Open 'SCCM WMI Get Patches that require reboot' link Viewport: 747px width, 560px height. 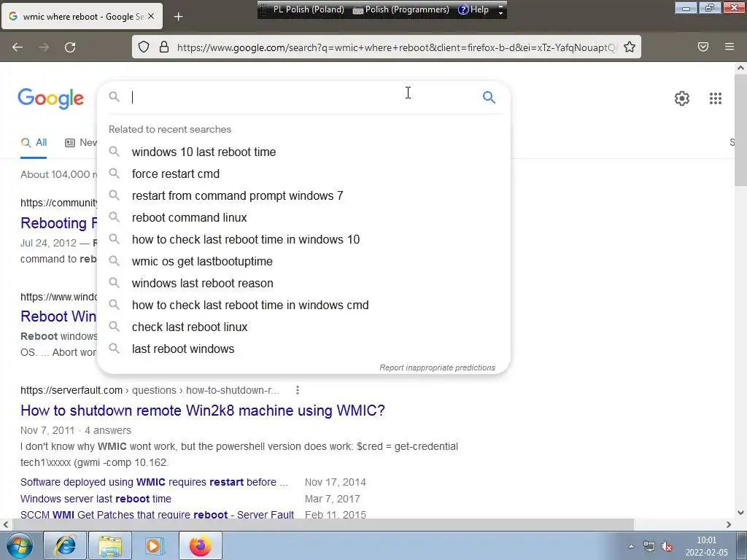[158, 514]
